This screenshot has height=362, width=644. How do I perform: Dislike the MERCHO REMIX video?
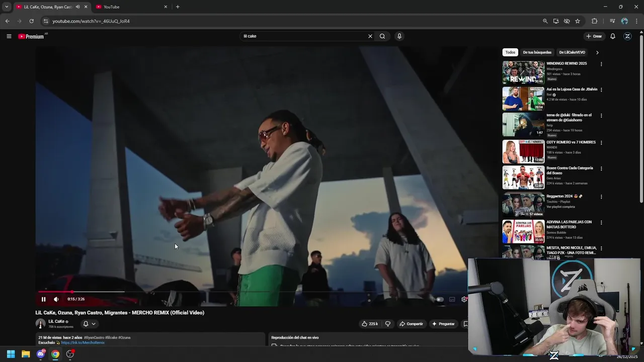coord(387,324)
